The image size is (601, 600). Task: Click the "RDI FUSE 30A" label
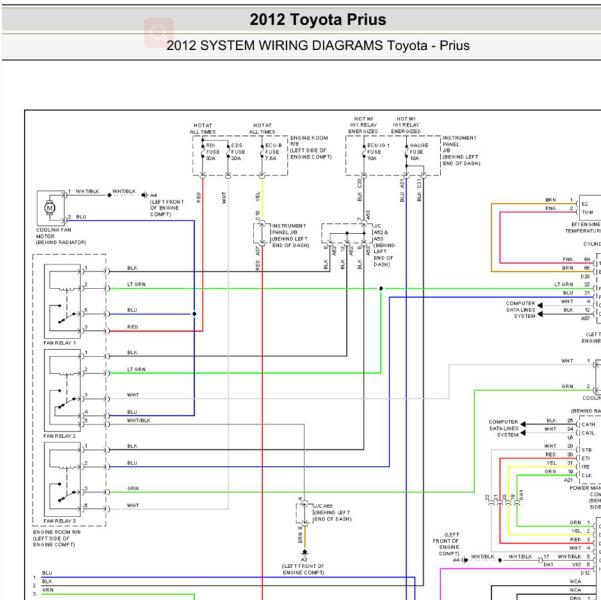[212, 152]
